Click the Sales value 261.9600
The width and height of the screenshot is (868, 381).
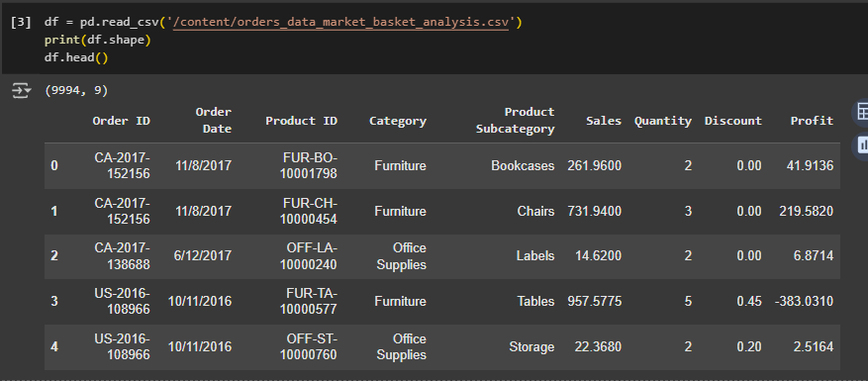[594, 165]
